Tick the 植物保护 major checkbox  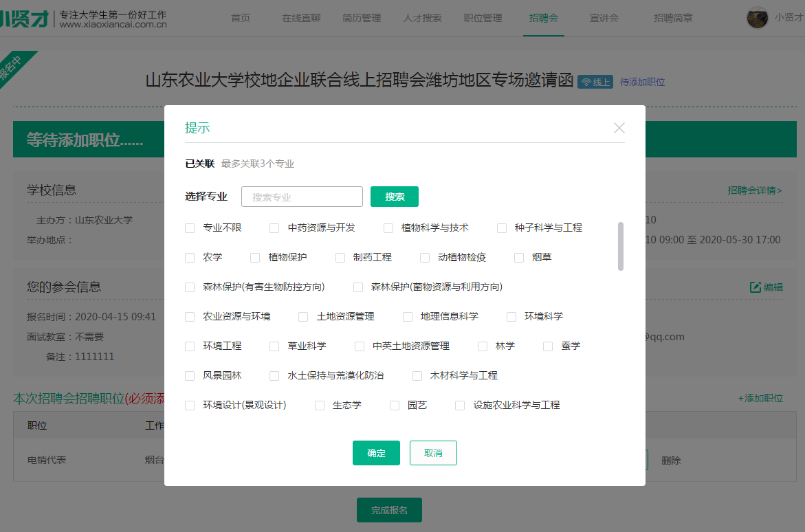tap(255, 257)
